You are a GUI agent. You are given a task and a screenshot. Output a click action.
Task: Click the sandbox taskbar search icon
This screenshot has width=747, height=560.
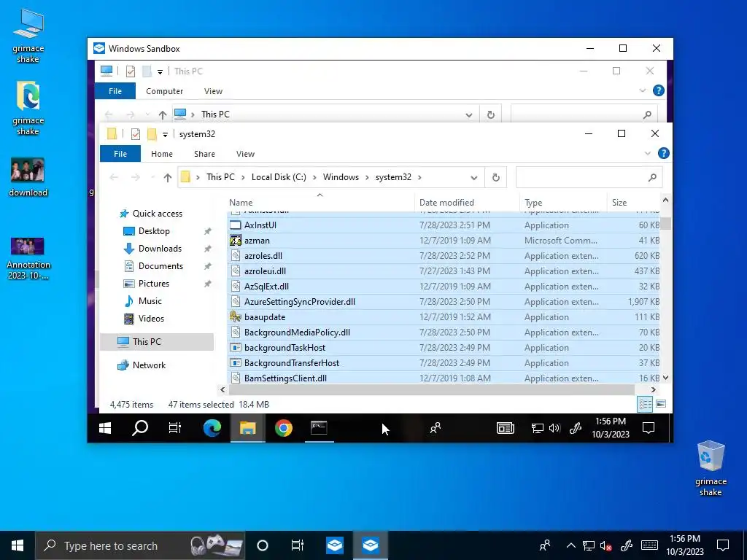[140, 428]
